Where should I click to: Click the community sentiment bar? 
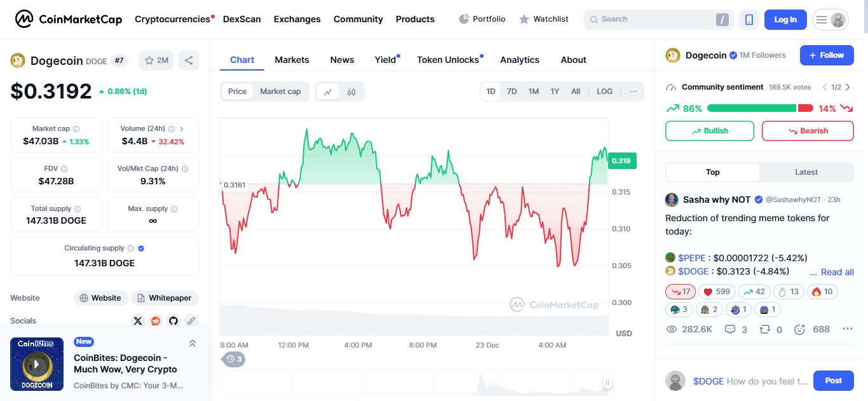tap(760, 108)
